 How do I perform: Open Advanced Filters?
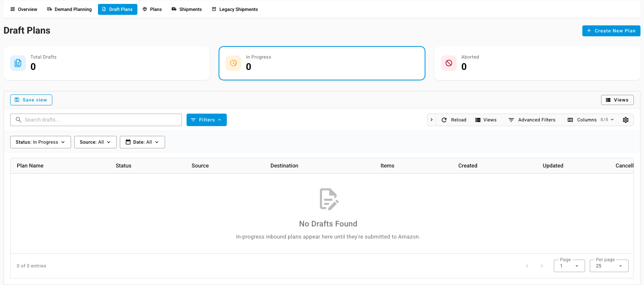tap(532, 120)
